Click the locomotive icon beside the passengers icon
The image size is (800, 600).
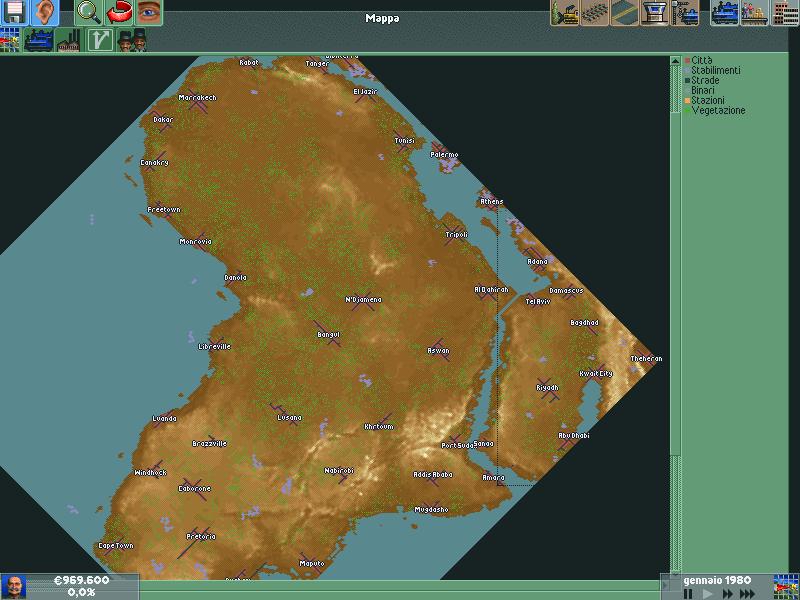(724, 12)
